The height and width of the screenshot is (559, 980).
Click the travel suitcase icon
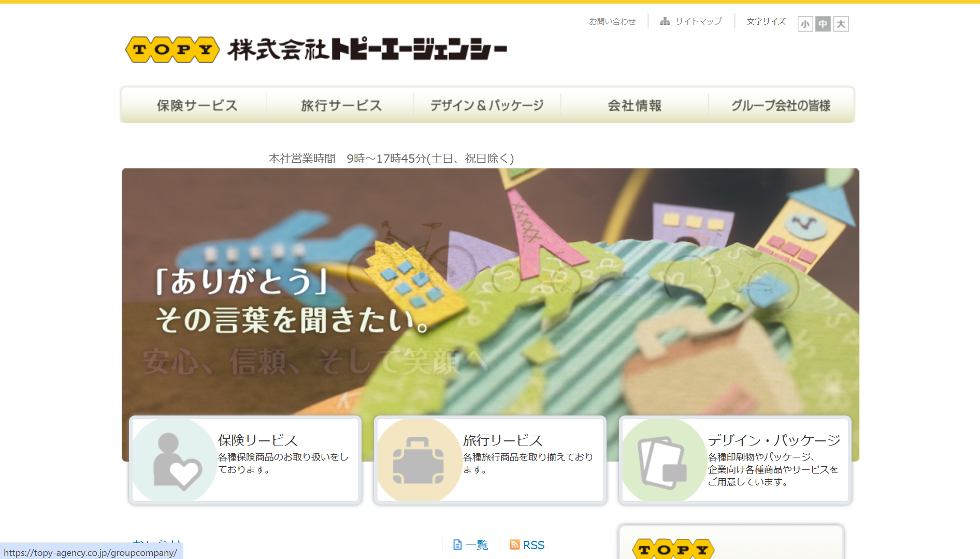(418, 461)
